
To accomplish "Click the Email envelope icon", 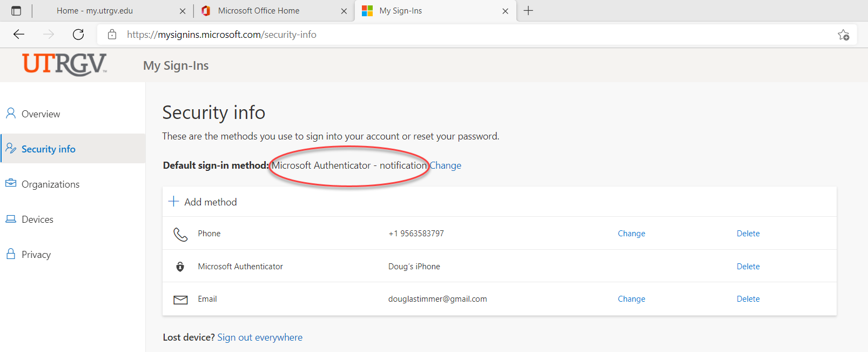I will coord(180,300).
